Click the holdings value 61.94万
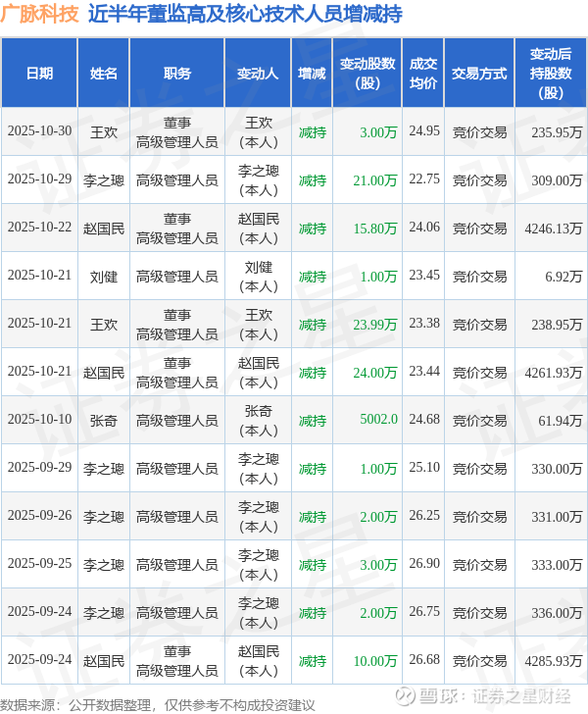Image resolution: width=588 pixels, height=714 pixels. (x=561, y=421)
